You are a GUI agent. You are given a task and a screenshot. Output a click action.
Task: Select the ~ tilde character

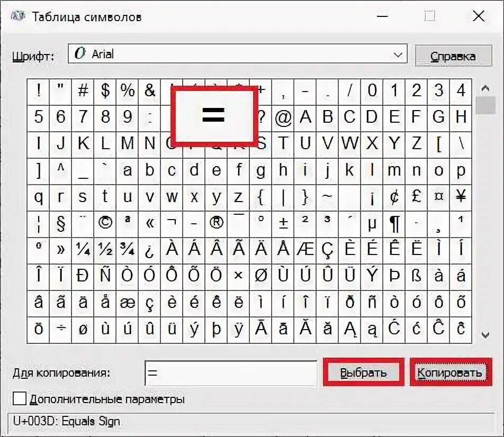[x=327, y=198]
